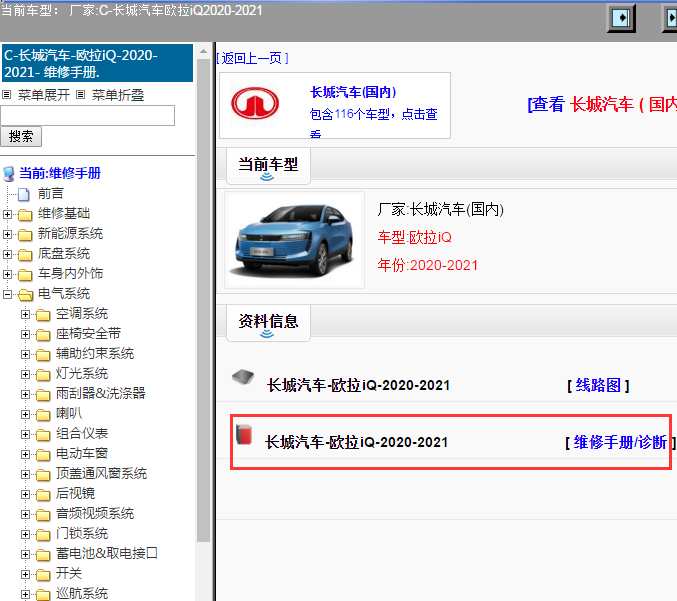Select the 门锁系统 tree label

(82, 534)
